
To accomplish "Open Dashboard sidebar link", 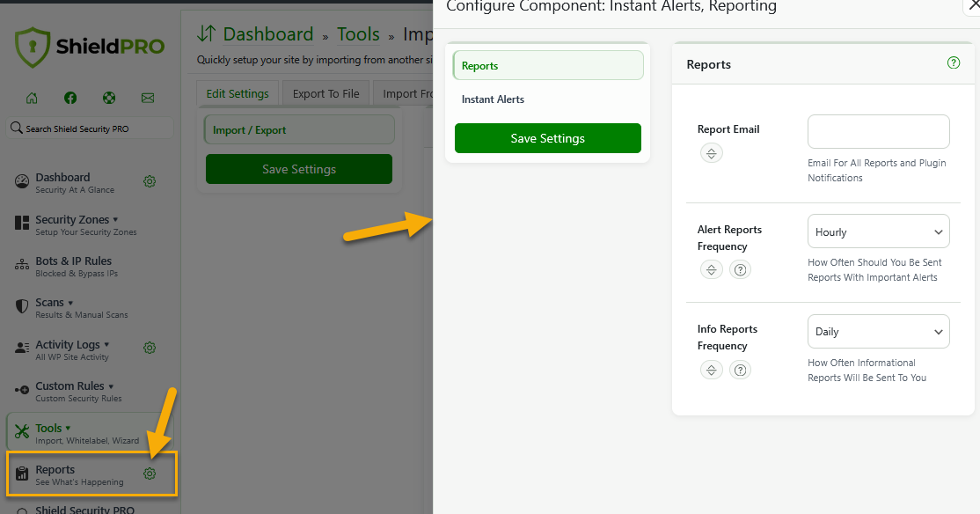I will tap(62, 178).
